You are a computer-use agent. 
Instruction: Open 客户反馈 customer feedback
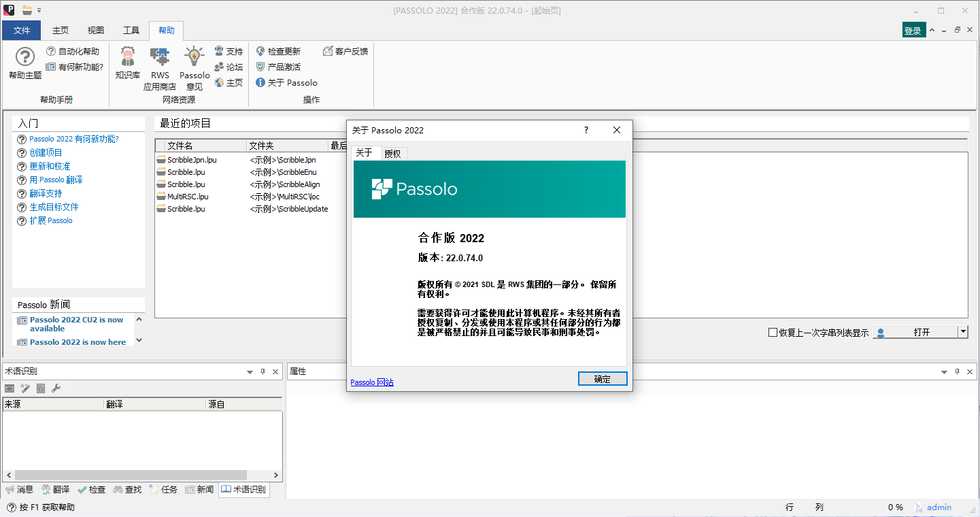coord(345,51)
